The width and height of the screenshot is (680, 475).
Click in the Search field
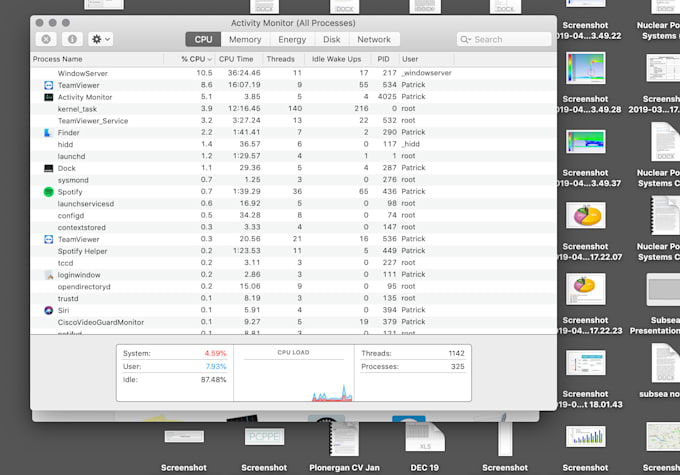coord(504,39)
